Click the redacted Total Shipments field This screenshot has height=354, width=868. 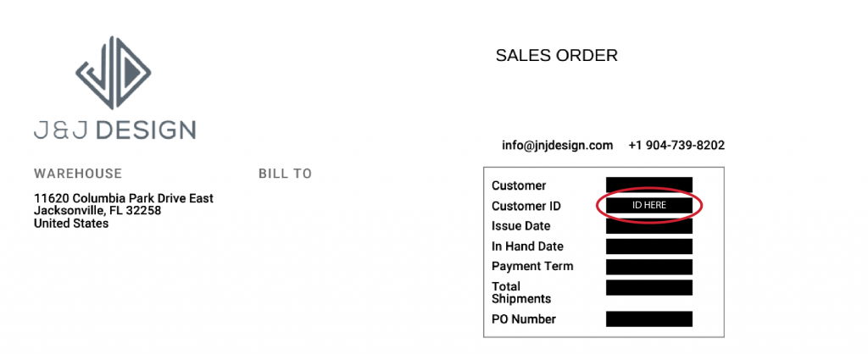649,288
